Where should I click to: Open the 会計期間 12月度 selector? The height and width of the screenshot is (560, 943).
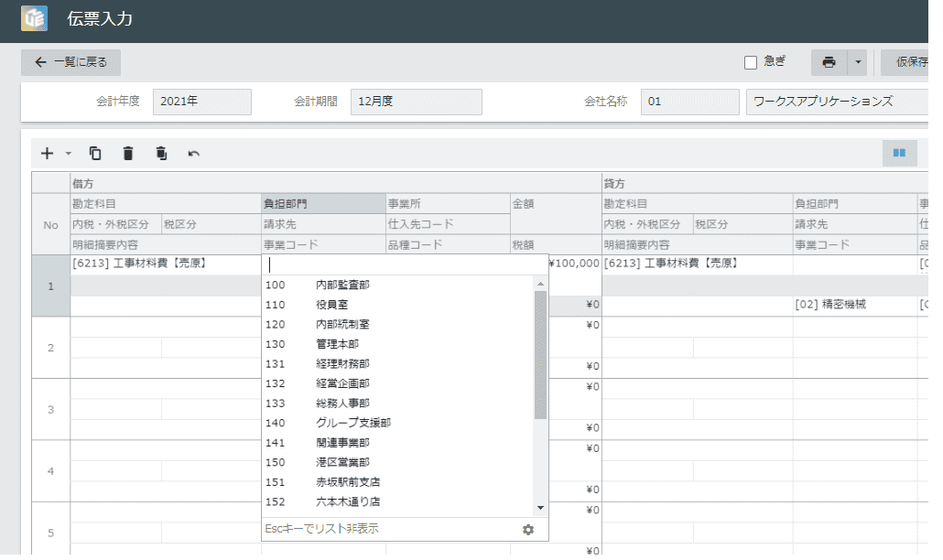point(417,102)
